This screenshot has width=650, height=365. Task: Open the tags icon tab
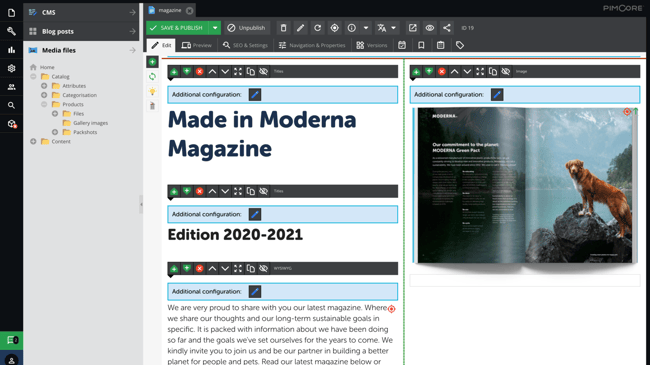(460, 45)
